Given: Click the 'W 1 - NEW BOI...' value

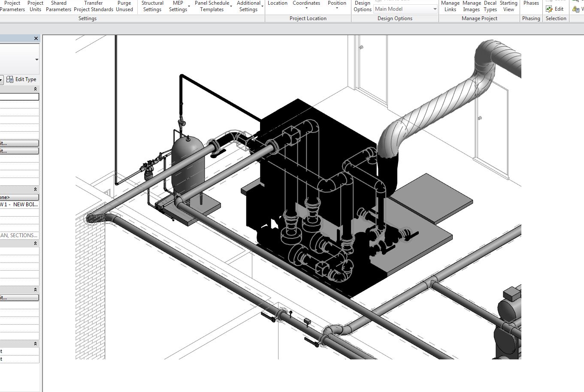Looking at the screenshot, I should (19, 205).
